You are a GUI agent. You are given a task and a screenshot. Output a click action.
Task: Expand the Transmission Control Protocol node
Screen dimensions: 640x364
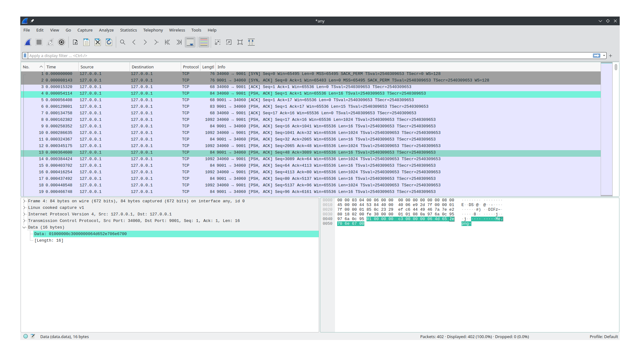point(24,221)
